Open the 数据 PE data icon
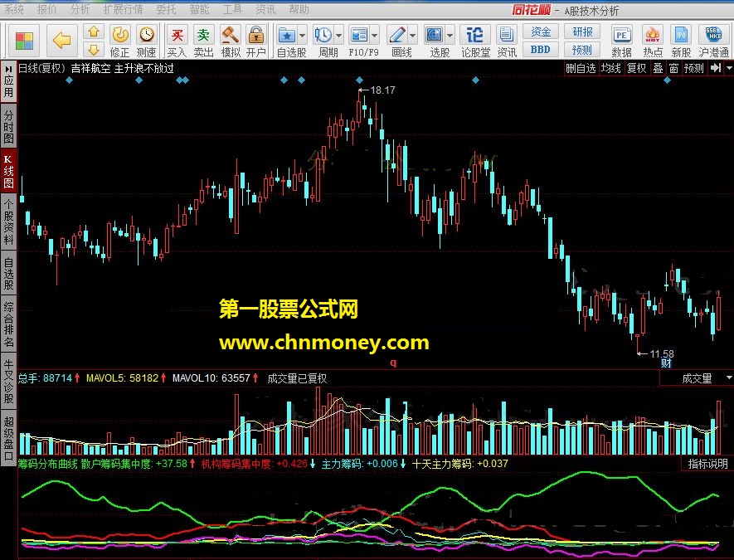This screenshot has height=560, width=734. tap(622, 41)
